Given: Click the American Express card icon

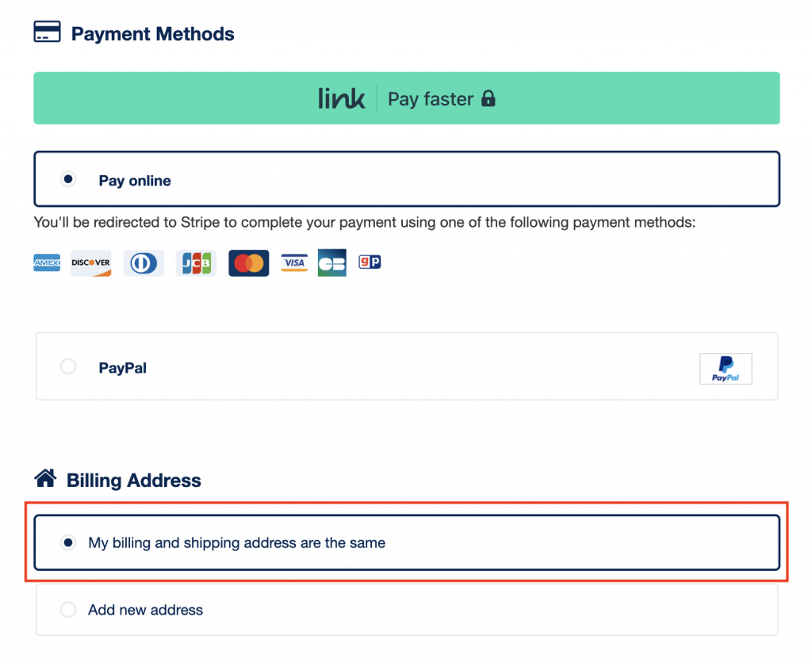Looking at the screenshot, I should click(x=47, y=262).
